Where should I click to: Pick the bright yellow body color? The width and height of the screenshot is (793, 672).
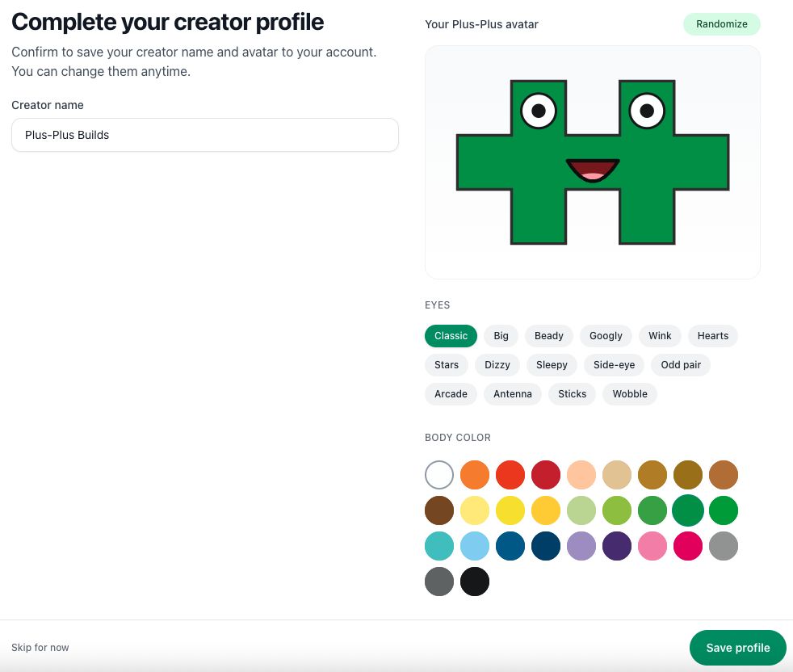point(510,510)
